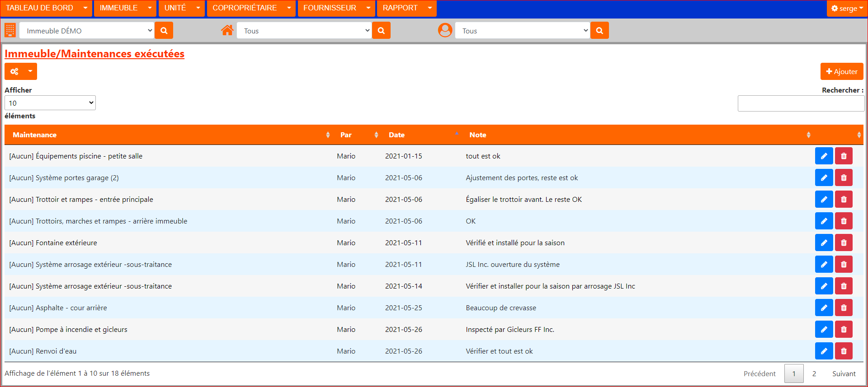868x387 pixels.
Task: Click the Suivant pagination link
Action: pyautogui.click(x=844, y=374)
